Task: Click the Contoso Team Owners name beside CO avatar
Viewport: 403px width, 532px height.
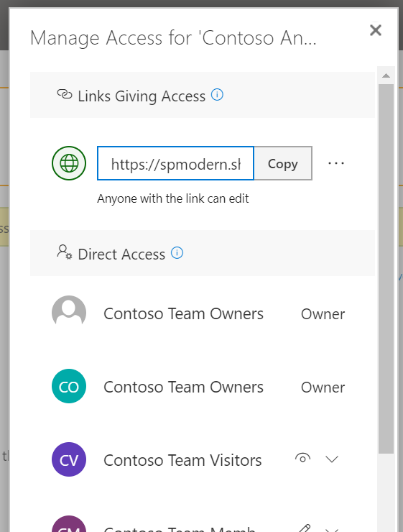Action: pos(183,387)
